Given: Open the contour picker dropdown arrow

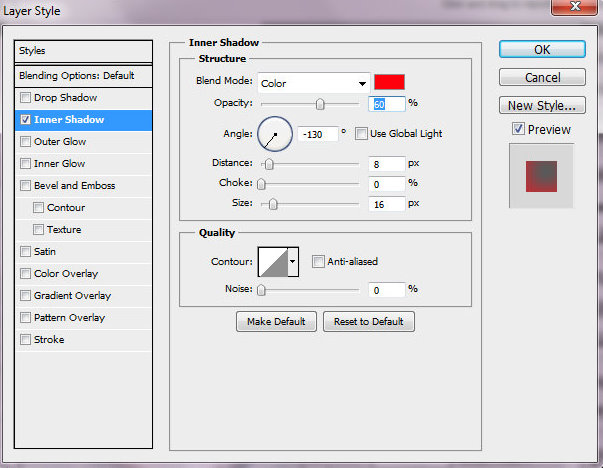Looking at the screenshot, I should [293, 262].
